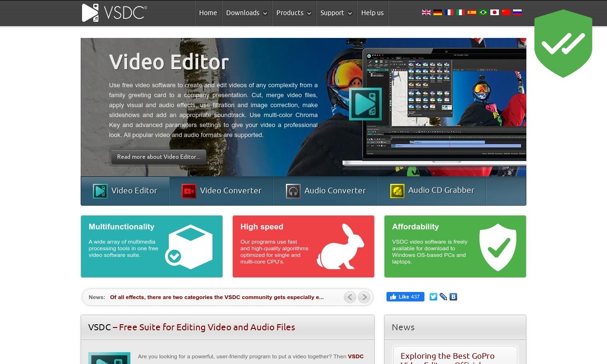Click the Twitter share icon

click(433, 297)
